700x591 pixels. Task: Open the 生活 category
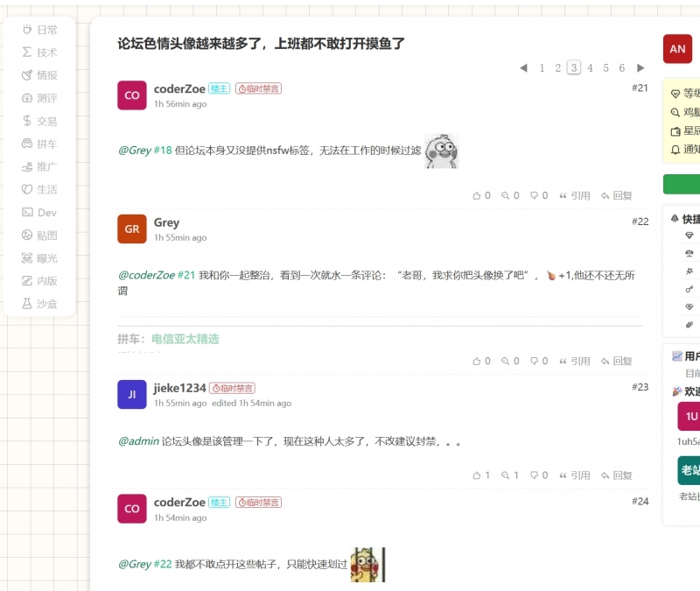point(39,189)
